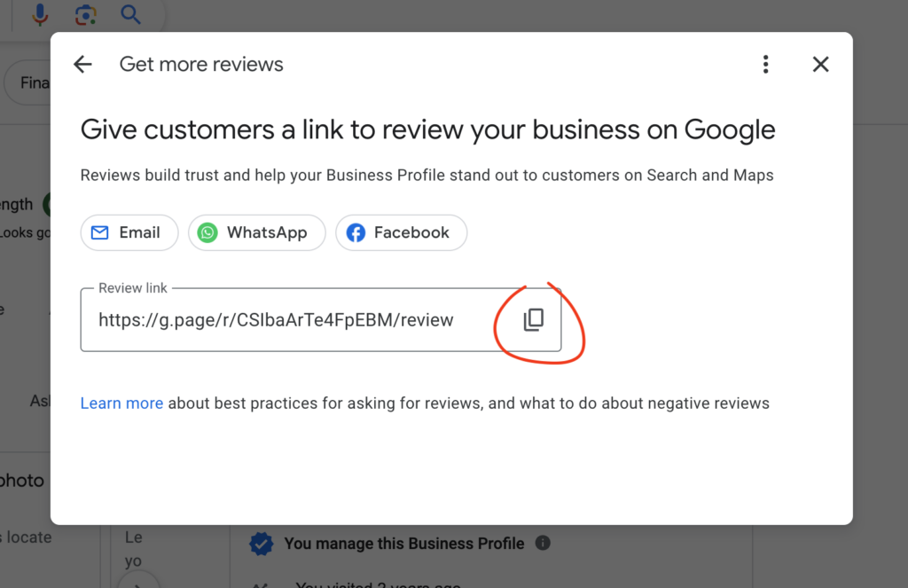This screenshot has width=908, height=588.
Task: Start voice search with the microphone icon
Action: coord(41,14)
